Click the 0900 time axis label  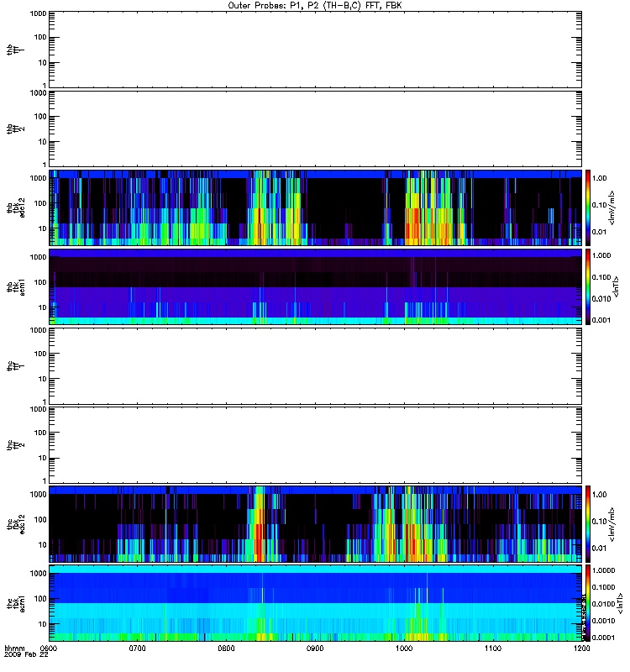315,648
